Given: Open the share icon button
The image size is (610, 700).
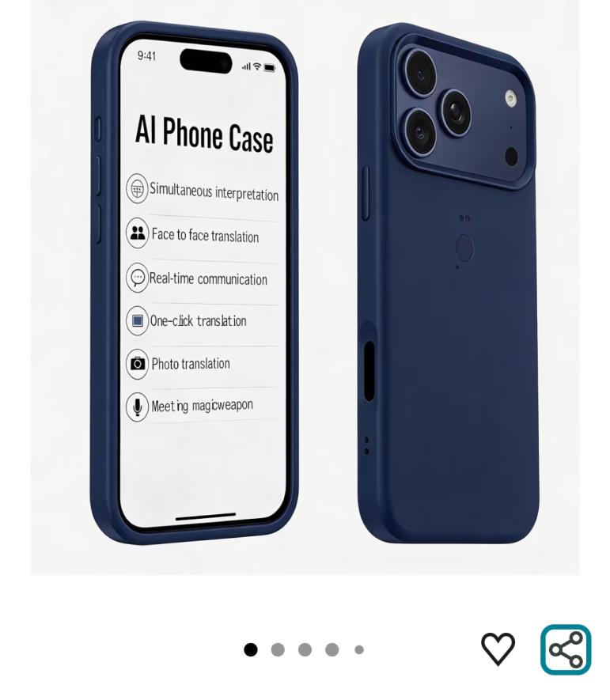Looking at the screenshot, I should tap(566, 649).
